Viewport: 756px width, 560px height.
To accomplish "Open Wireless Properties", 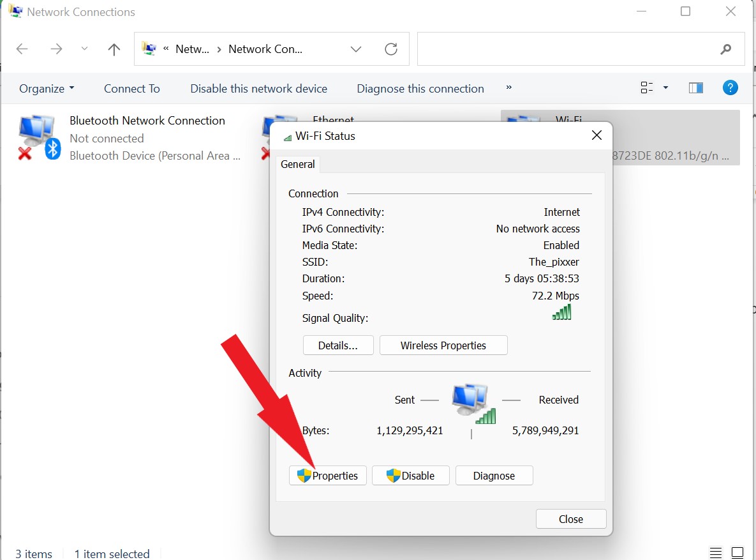I will click(443, 345).
